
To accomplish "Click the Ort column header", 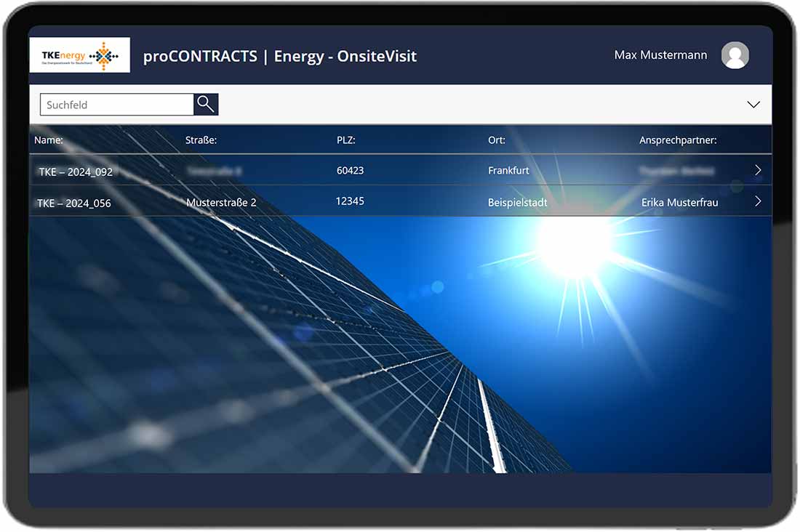I will 496,140.
